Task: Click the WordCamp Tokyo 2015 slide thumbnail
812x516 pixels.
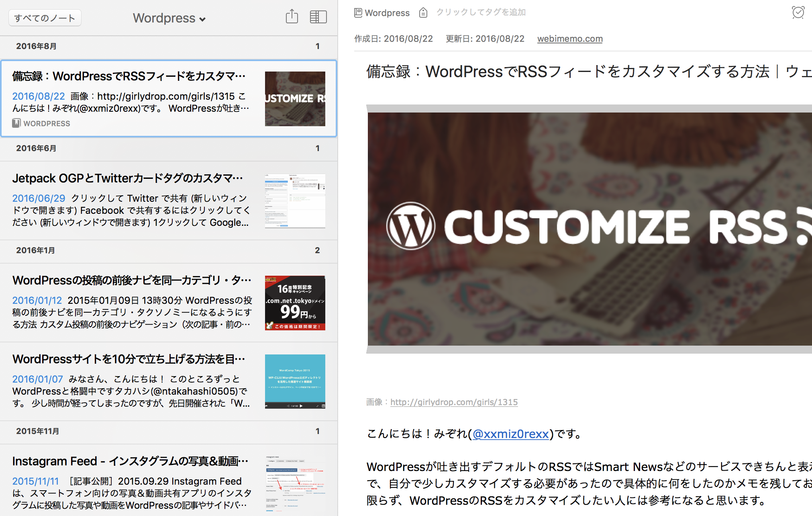Action: (295, 382)
